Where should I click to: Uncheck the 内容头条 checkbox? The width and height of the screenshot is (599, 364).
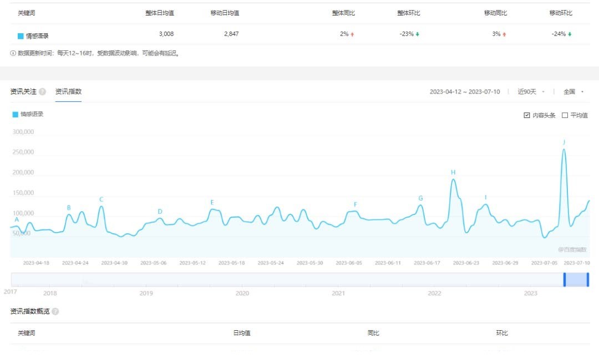point(527,115)
